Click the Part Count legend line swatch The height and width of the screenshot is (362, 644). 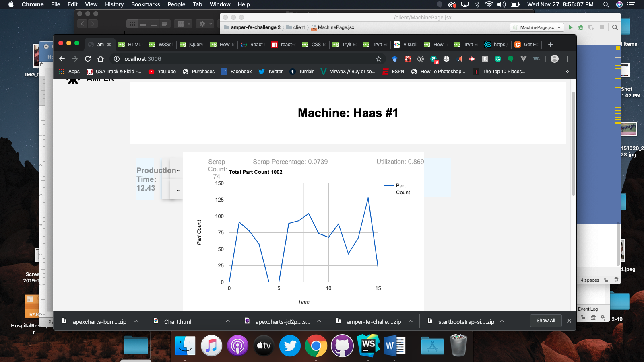tap(388, 185)
